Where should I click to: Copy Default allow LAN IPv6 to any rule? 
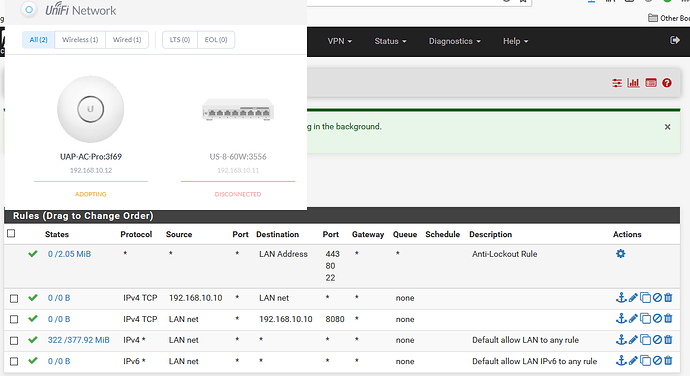tap(646, 361)
